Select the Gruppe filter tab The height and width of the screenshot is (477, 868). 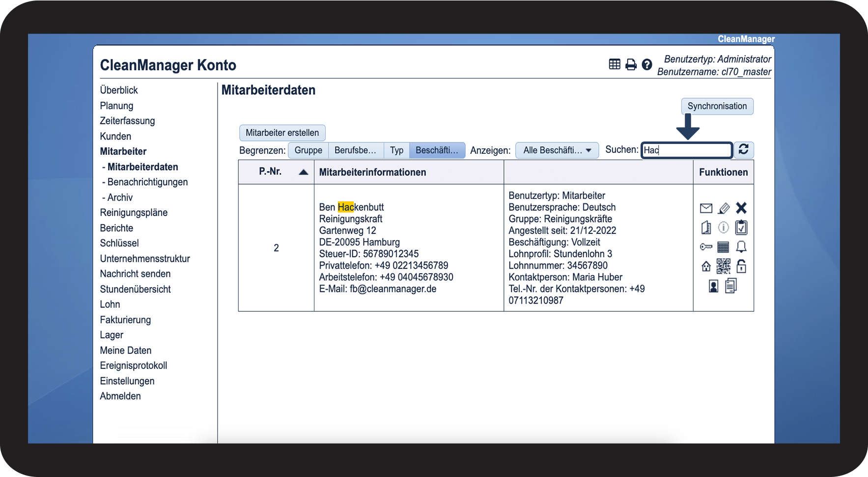(308, 150)
